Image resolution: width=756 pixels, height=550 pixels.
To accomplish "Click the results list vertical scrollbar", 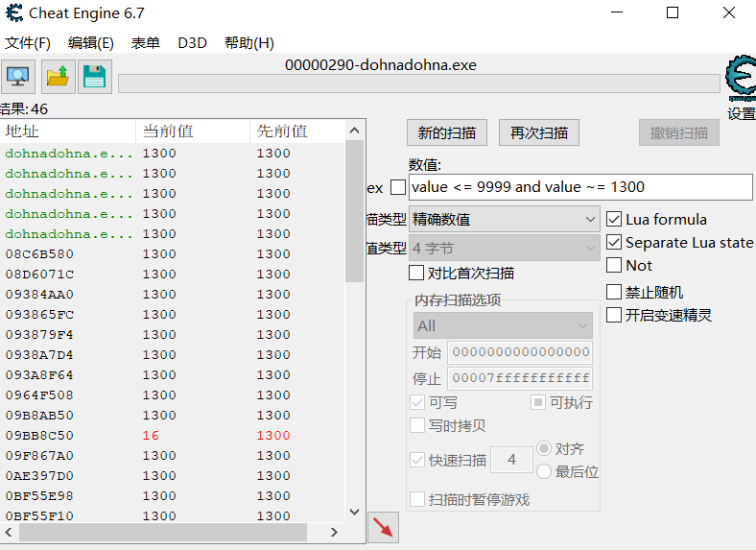I will tap(354, 211).
